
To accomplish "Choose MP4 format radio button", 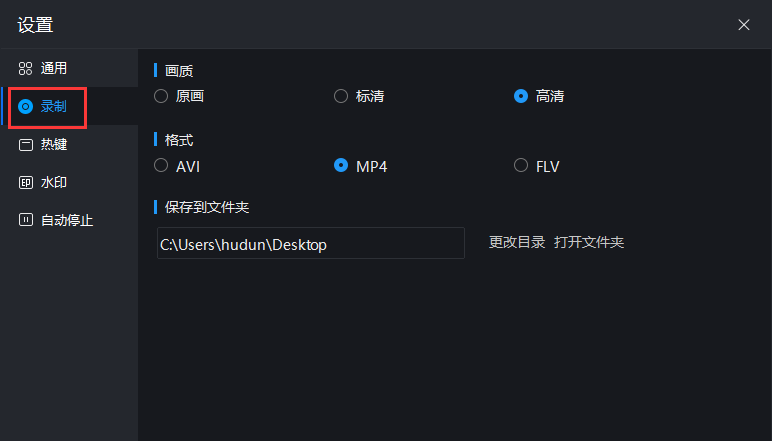I will click(x=341, y=165).
